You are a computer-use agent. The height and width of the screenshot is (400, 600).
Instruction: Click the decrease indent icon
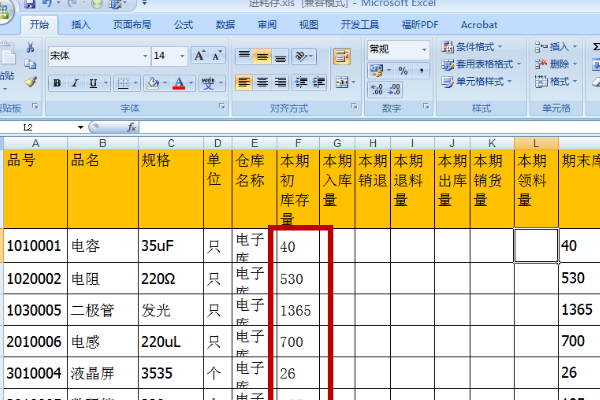(x=301, y=82)
